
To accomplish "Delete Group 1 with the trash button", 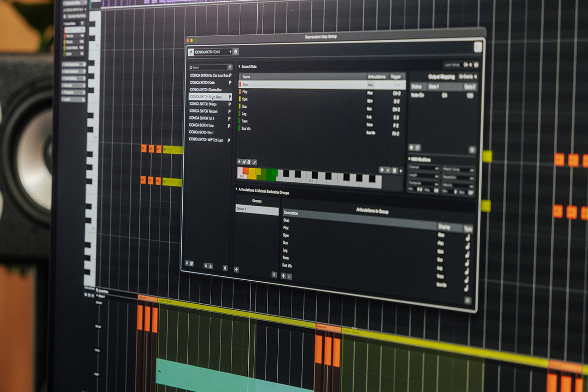I will pos(275,274).
